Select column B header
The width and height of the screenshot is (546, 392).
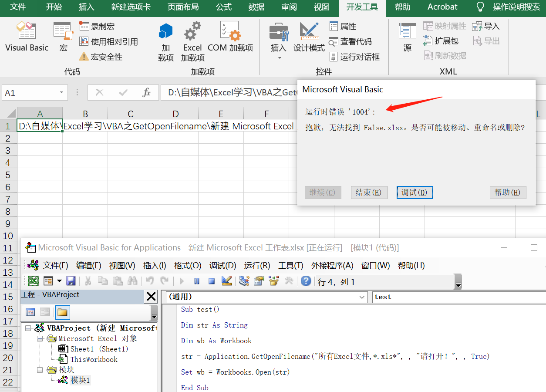85,114
